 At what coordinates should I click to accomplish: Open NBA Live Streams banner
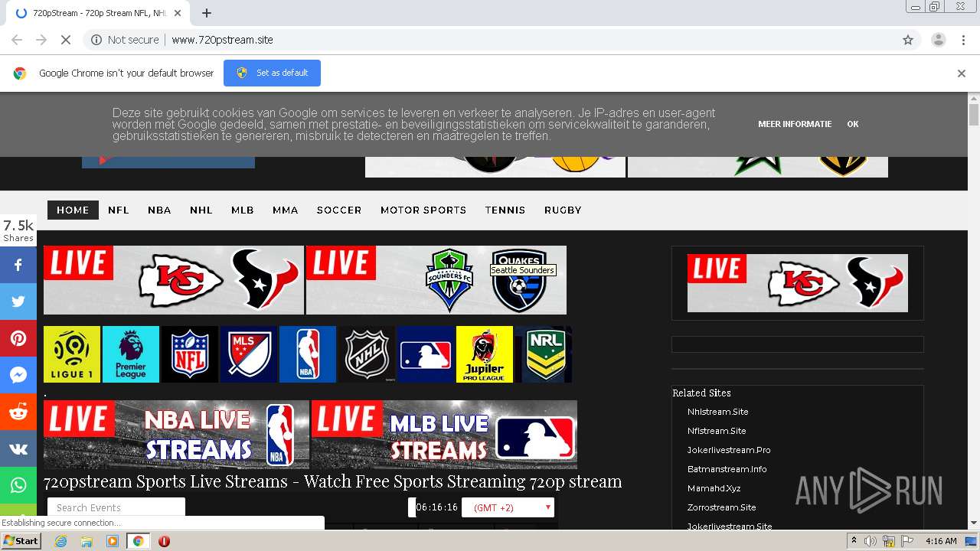coord(176,435)
